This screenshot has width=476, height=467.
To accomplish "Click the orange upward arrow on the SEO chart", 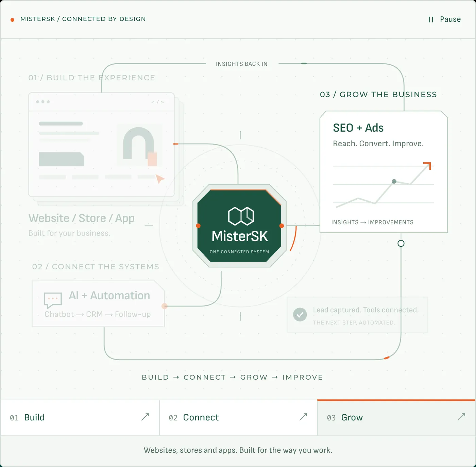I will (x=427, y=166).
